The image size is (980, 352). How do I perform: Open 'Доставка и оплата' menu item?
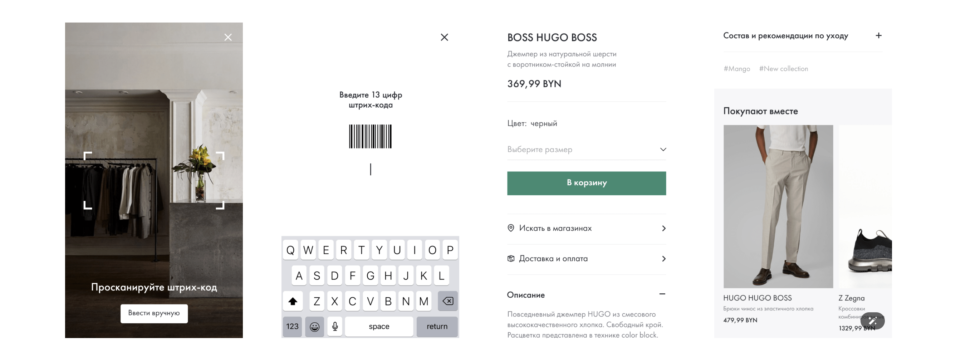click(x=586, y=259)
